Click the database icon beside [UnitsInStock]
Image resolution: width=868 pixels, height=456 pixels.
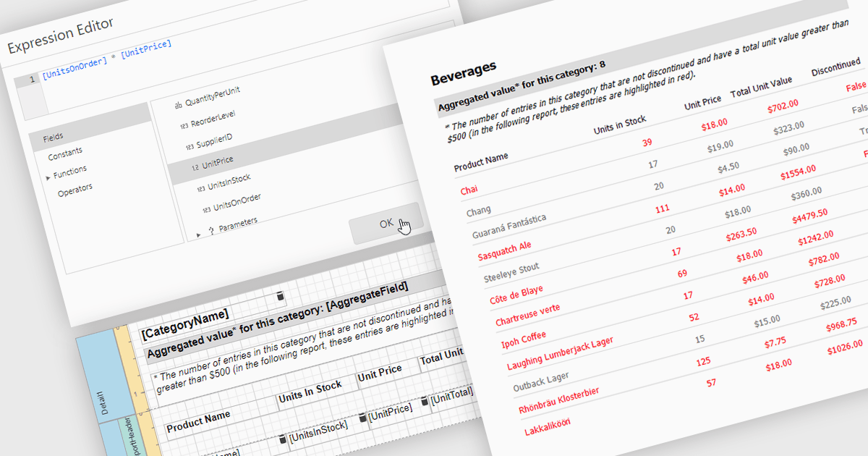click(283, 440)
